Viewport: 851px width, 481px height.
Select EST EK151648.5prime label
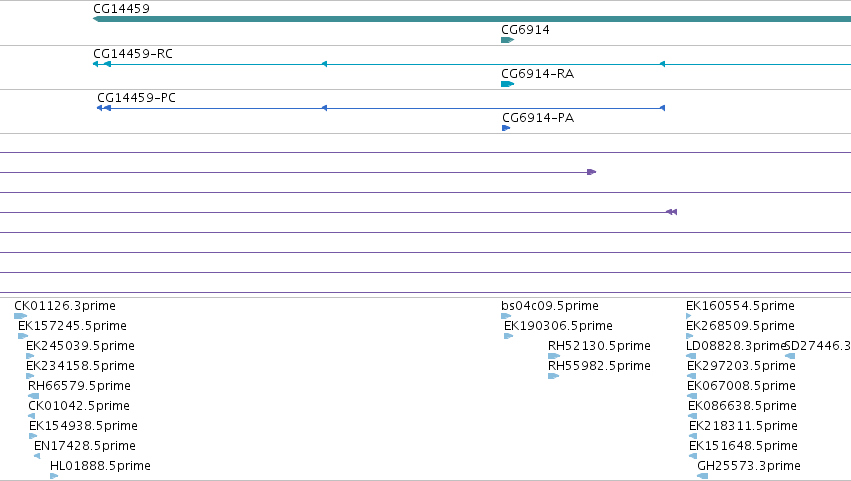click(744, 446)
